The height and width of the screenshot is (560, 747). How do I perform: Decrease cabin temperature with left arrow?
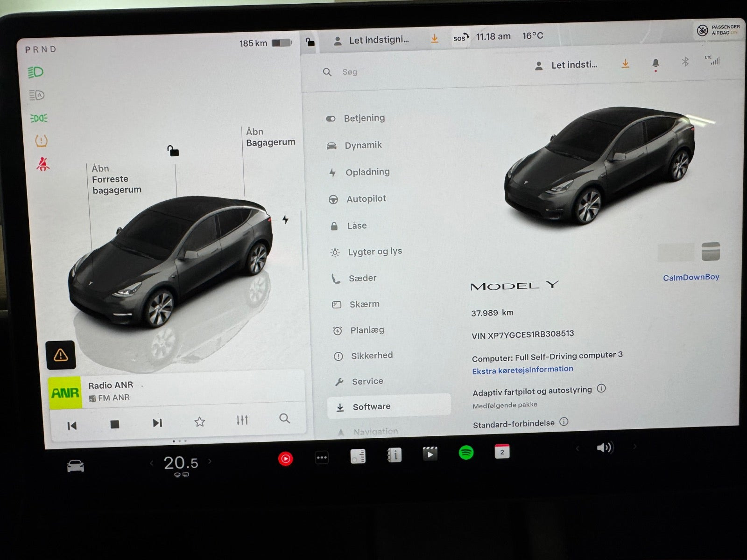click(x=151, y=463)
